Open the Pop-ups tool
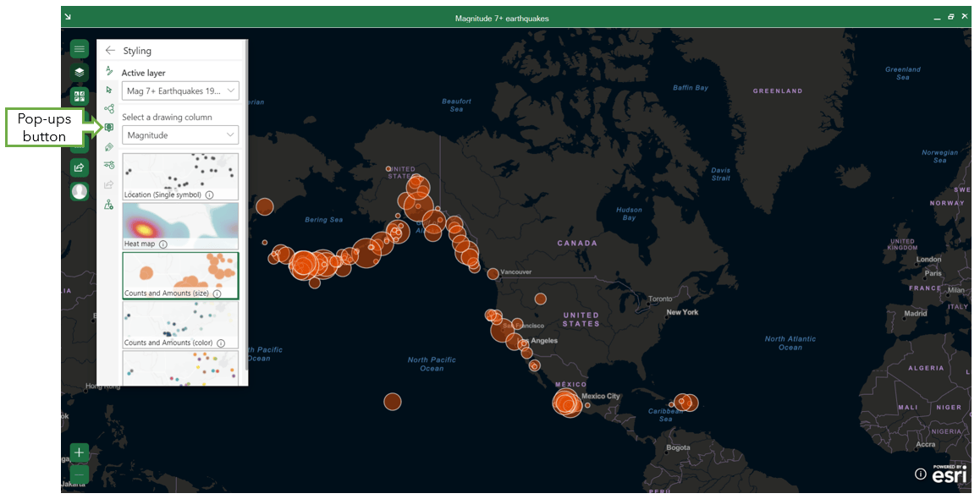 point(109,128)
